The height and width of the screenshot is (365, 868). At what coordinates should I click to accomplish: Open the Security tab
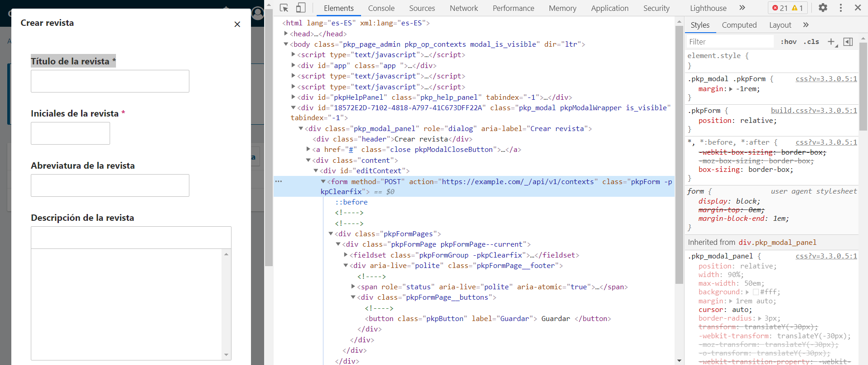tap(656, 8)
